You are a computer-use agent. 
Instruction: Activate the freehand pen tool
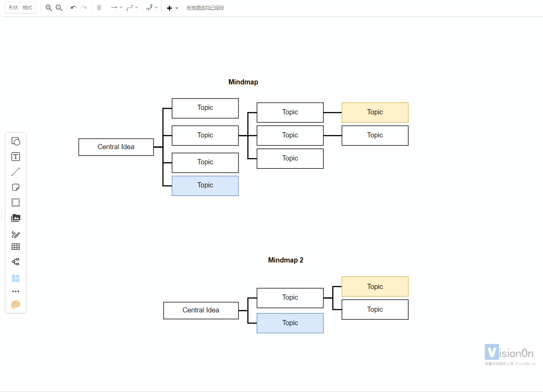(x=16, y=234)
